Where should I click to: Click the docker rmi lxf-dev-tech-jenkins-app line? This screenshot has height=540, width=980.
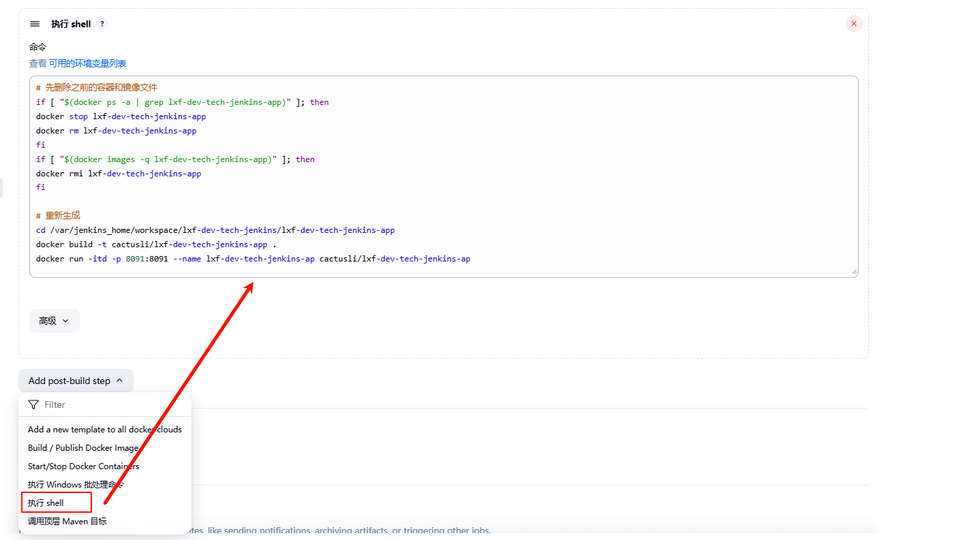pos(119,174)
